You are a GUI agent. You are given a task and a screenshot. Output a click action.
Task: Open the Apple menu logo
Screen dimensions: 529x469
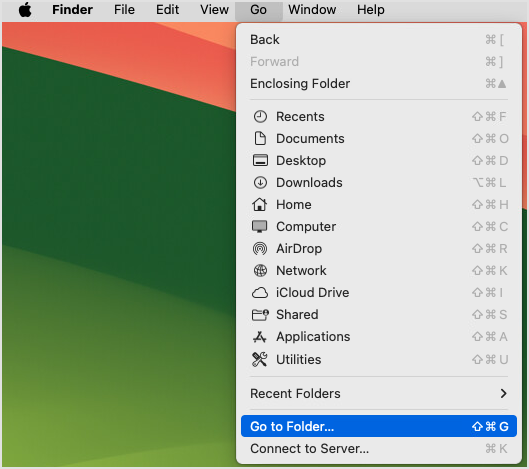coord(25,9)
